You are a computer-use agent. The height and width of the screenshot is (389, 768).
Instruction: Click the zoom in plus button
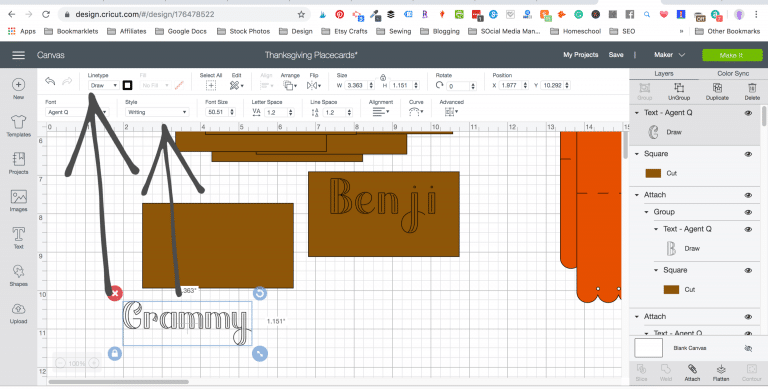[94, 363]
